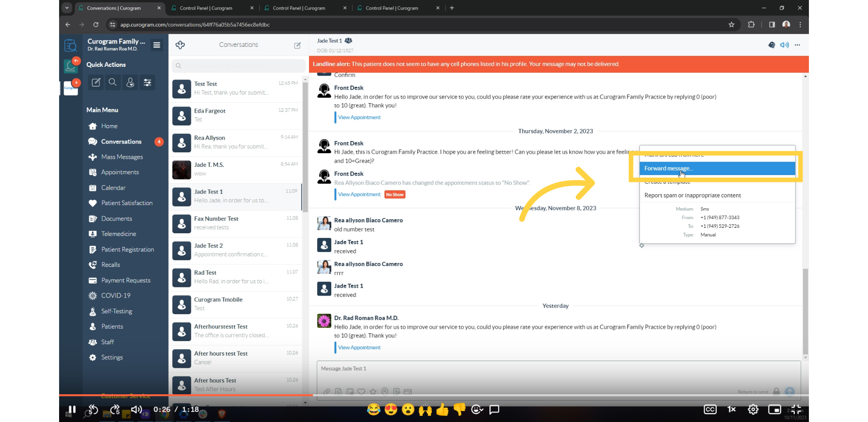
Task: Toggle picture-in-picture mode
Action: (774, 410)
